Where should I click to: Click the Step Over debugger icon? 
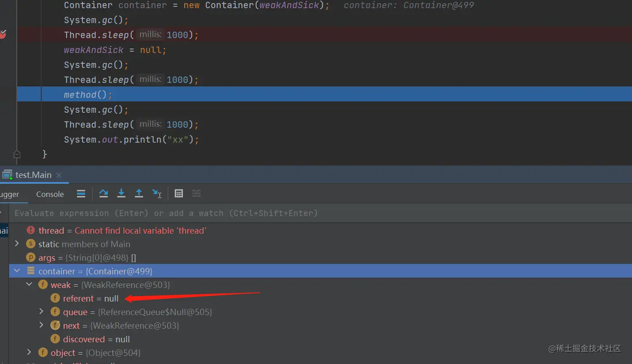pyautogui.click(x=104, y=194)
